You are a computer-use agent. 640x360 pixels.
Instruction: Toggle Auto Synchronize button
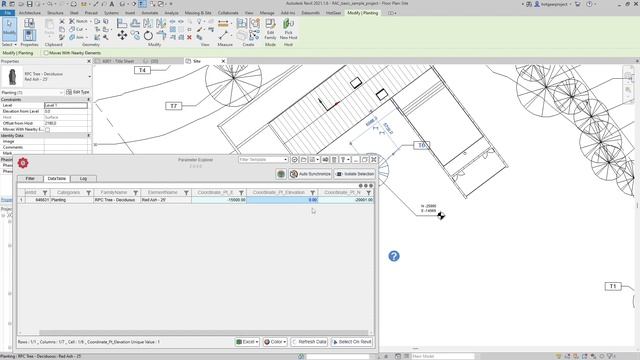pos(310,174)
